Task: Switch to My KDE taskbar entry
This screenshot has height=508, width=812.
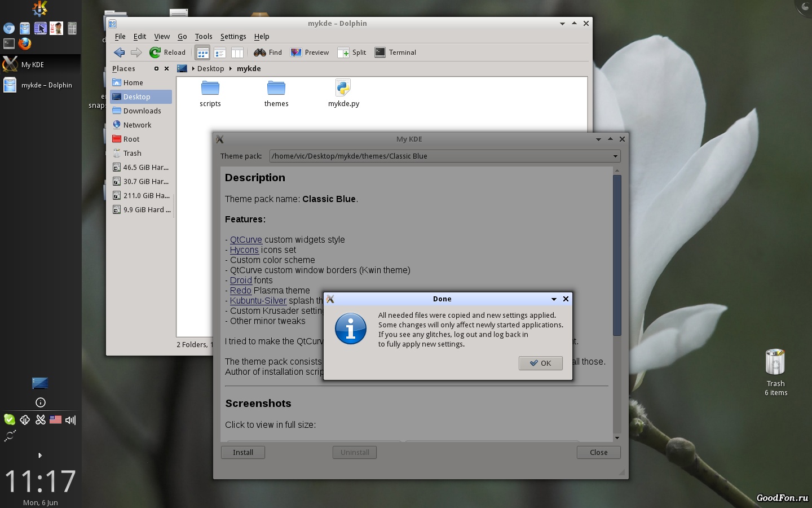Action: pyautogui.click(x=40, y=64)
